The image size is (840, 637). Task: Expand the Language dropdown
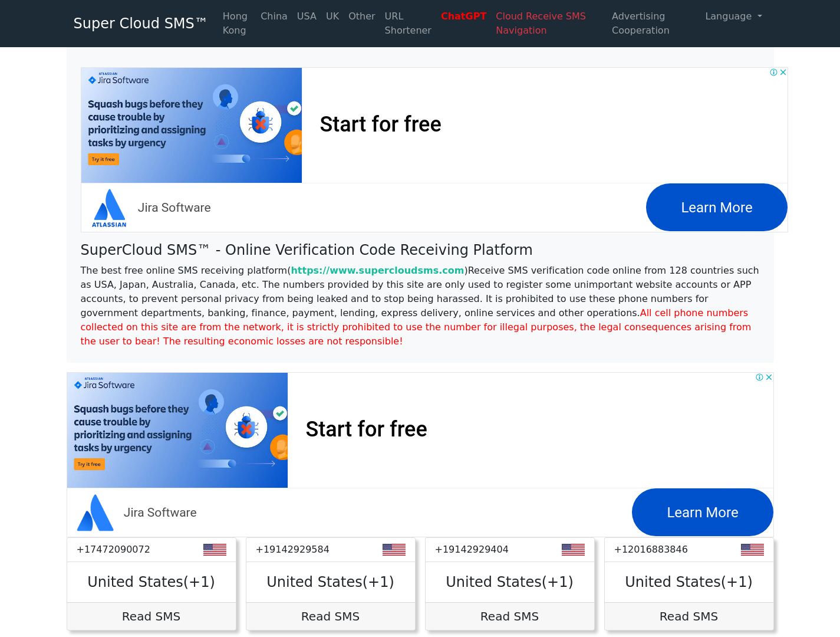point(733,17)
